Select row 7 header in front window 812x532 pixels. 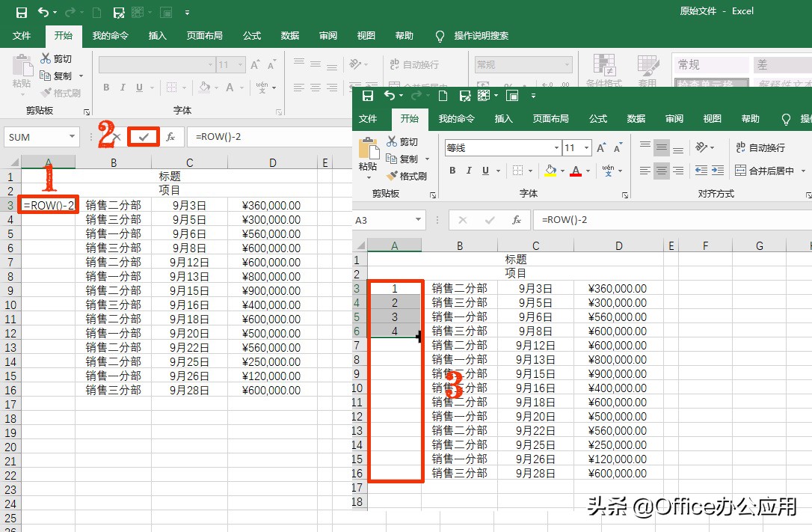click(357, 346)
